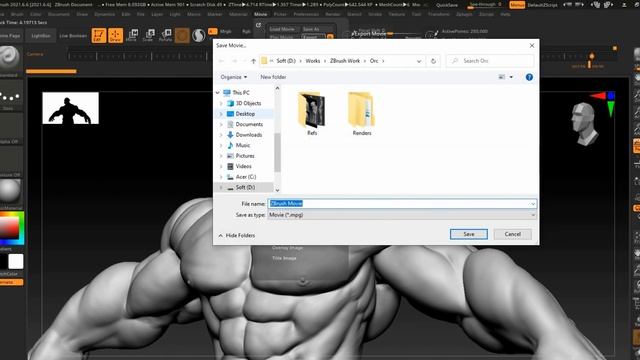Viewport: 640px width, 360px height.
Task: Open the Renders folder
Action: [x=362, y=114]
